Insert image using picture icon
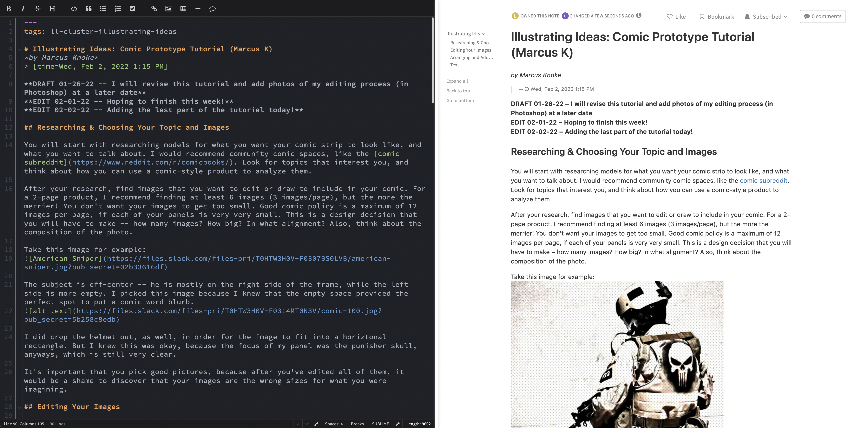 click(x=168, y=9)
